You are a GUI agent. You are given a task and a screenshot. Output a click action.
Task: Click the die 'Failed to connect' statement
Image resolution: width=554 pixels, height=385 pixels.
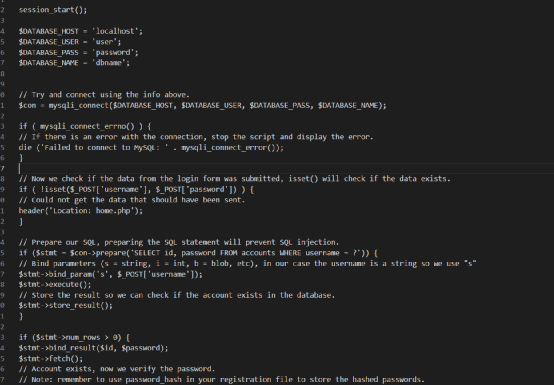(x=151, y=147)
